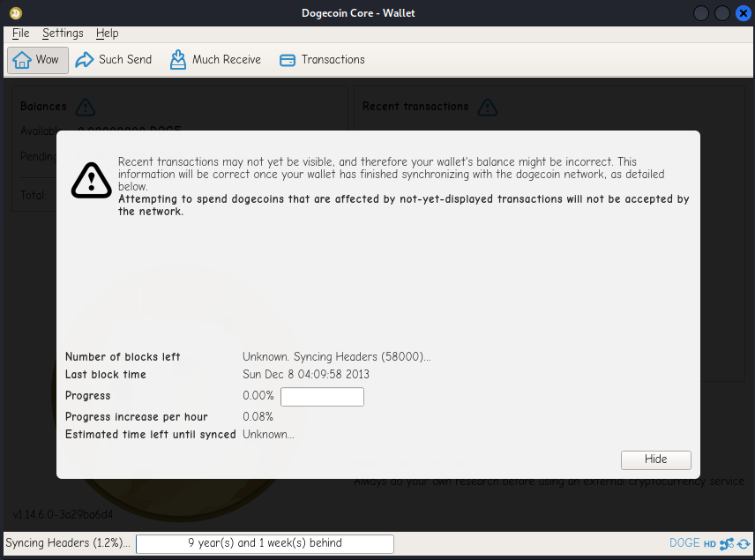The height and width of the screenshot is (560, 755).
Task: Click the large warning triangle in dialog
Action: pyautogui.click(x=91, y=181)
